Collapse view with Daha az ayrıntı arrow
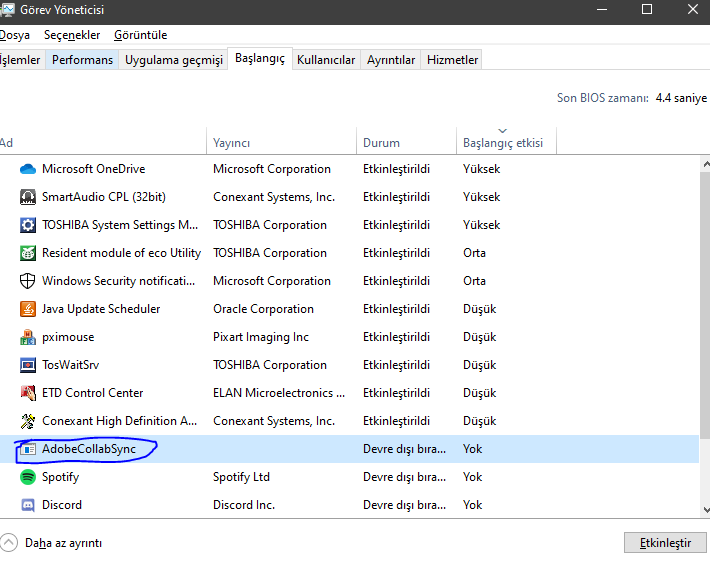Screen dimensions: 710x565 click(9, 543)
